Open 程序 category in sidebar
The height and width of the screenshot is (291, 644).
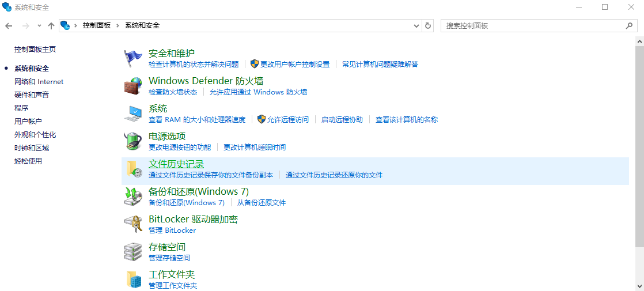(x=21, y=108)
